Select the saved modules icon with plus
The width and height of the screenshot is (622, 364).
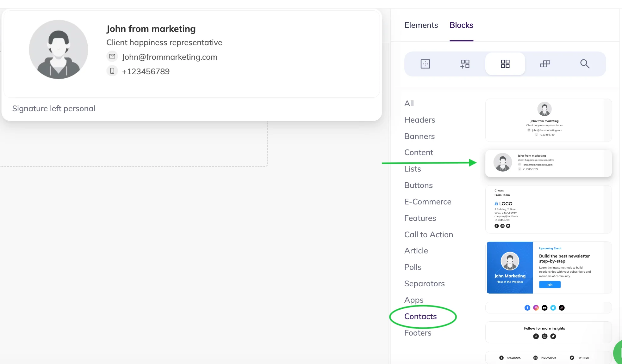tap(465, 64)
